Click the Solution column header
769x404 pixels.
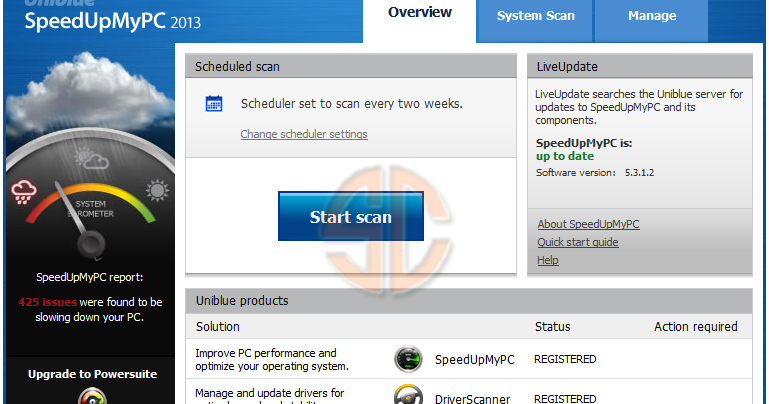(218, 327)
